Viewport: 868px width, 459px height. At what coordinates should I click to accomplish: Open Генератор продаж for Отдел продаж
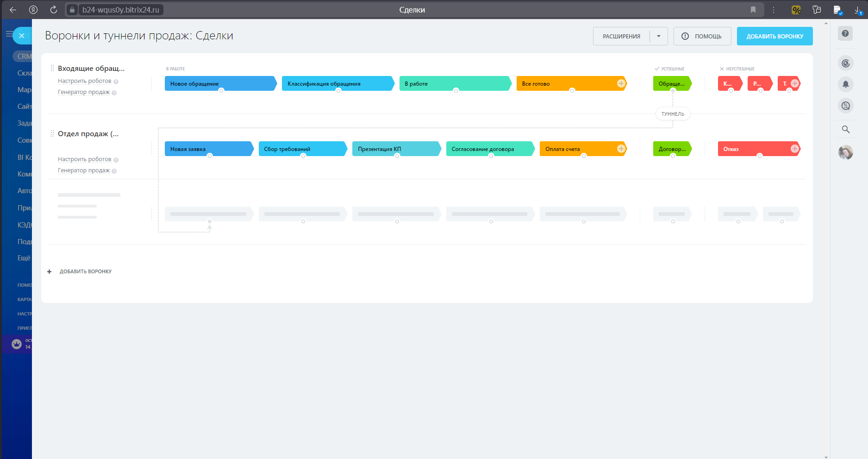pos(84,170)
